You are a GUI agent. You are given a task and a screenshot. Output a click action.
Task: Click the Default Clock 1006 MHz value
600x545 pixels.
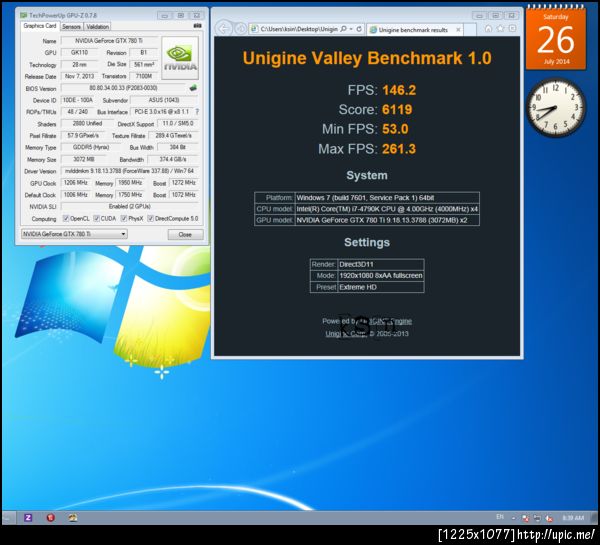pos(76,195)
